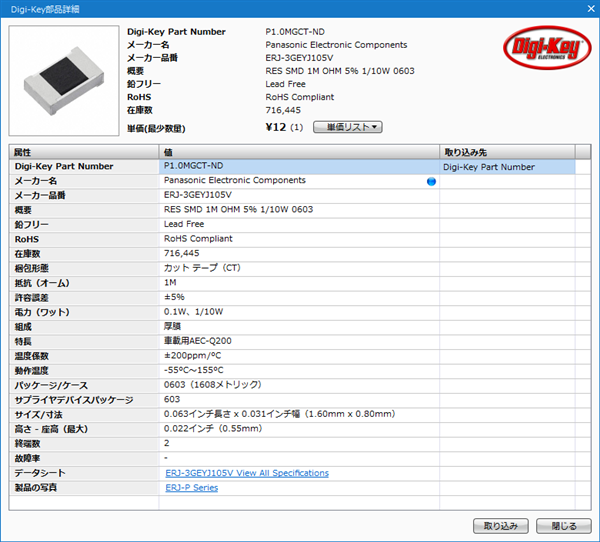
Task: Select the ±200ppm/°C cell
Action: pos(299,356)
